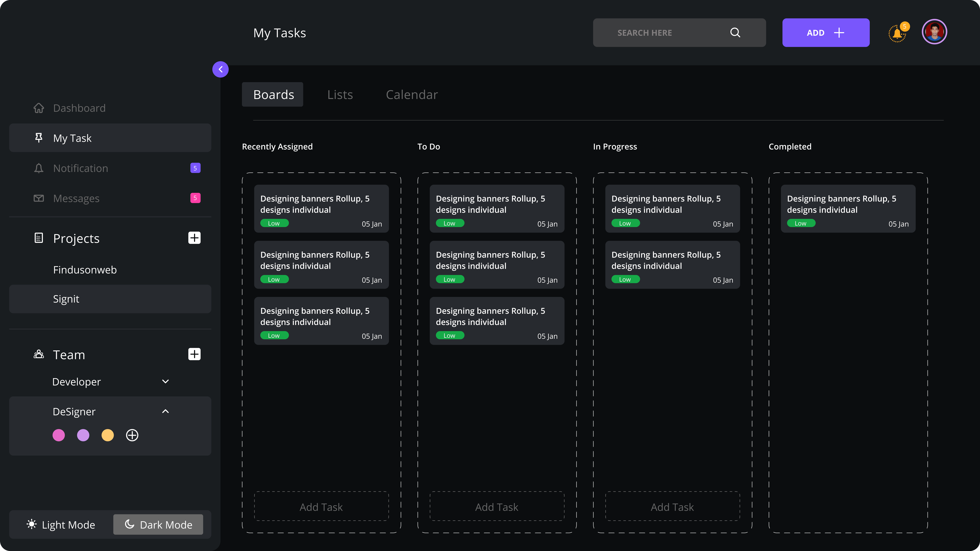Viewport: 980px width, 551px height.
Task: Open Messages via the envelope icon
Action: [x=39, y=198]
